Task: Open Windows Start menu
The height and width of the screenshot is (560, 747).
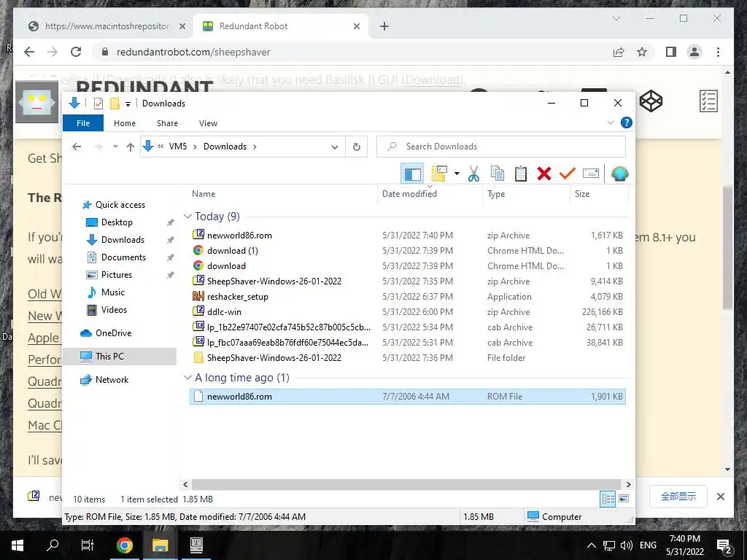Action: pyautogui.click(x=18, y=545)
